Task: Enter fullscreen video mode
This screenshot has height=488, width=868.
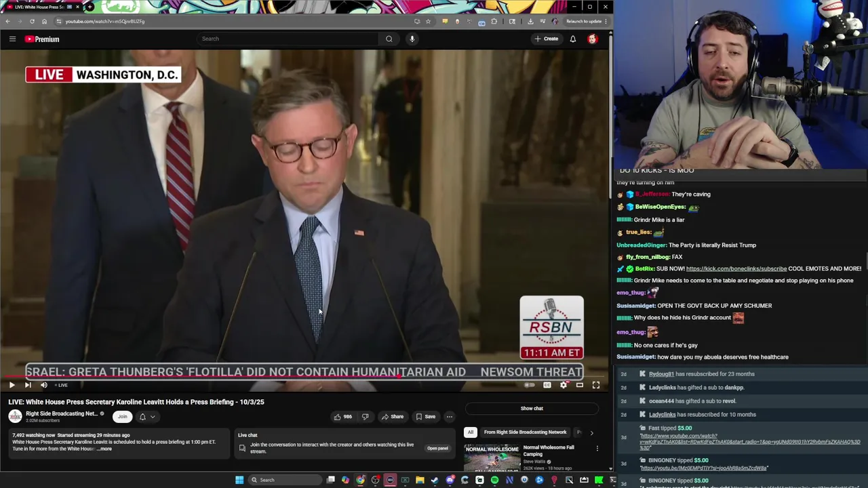Action: pyautogui.click(x=596, y=385)
